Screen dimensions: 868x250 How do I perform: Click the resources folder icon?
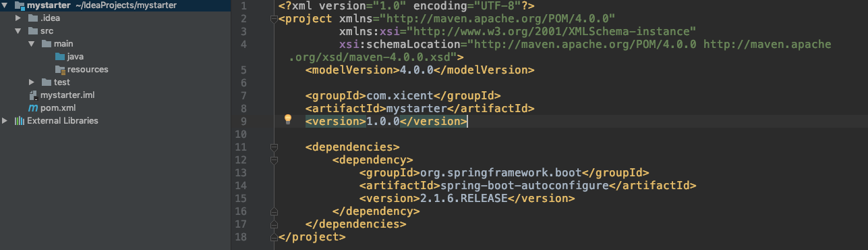(59, 70)
